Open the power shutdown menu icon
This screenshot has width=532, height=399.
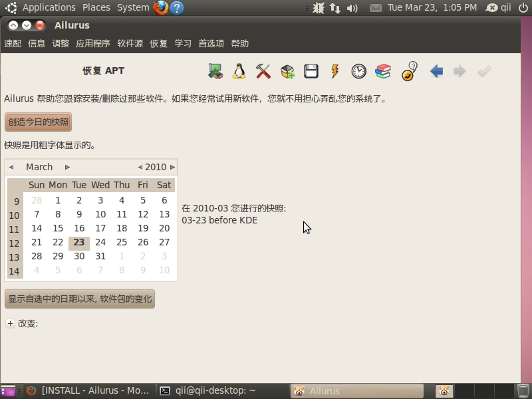(523, 7)
